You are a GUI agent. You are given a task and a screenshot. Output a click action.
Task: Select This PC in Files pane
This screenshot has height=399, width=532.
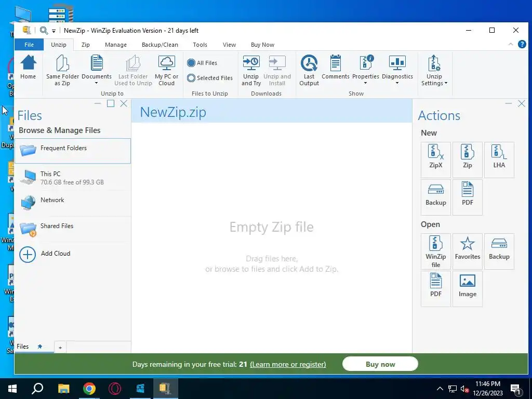73,178
